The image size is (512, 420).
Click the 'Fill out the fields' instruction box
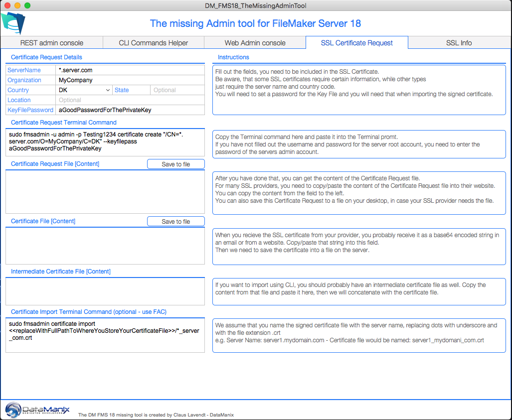[x=359, y=90]
